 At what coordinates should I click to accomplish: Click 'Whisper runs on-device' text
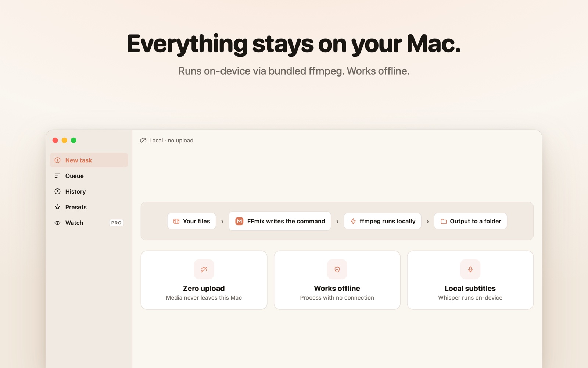tap(470, 298)
